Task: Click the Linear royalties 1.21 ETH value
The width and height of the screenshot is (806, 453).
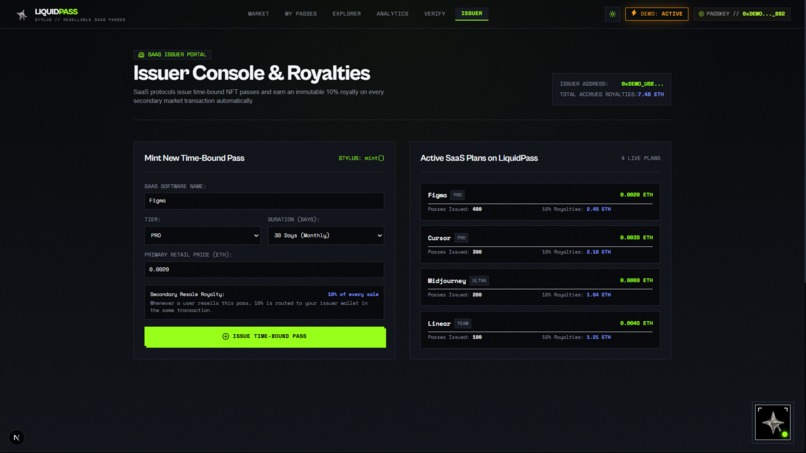Action: [x=598, y=337]
